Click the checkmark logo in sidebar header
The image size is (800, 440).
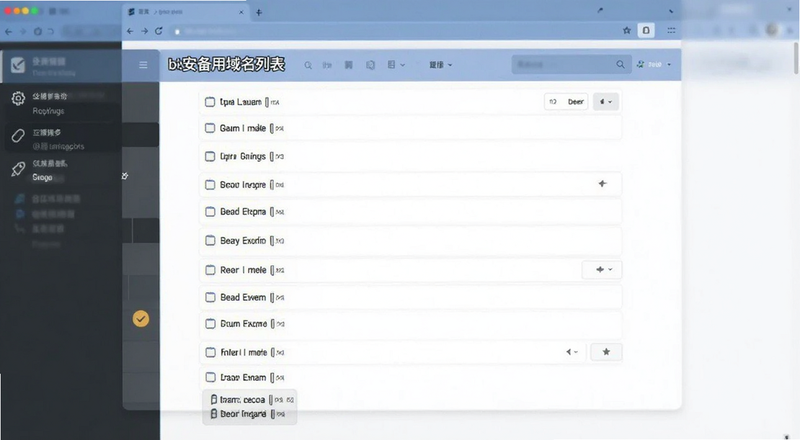click(18, 65)
